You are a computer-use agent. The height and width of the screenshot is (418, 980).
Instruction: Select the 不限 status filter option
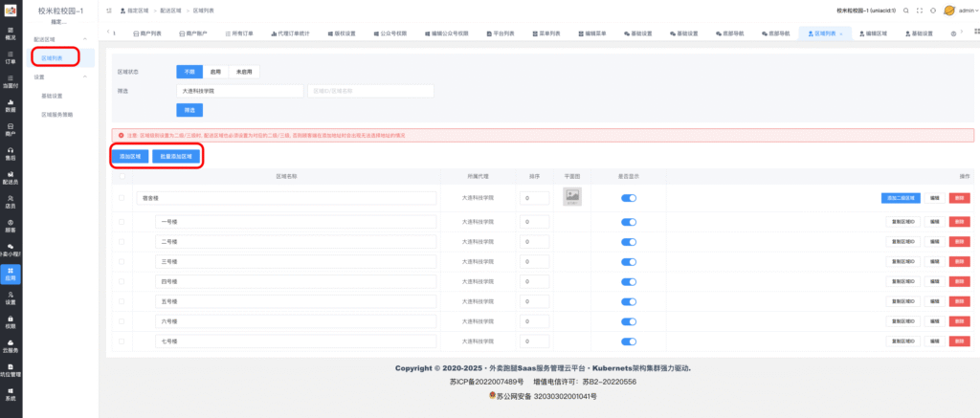click(189, 72)
